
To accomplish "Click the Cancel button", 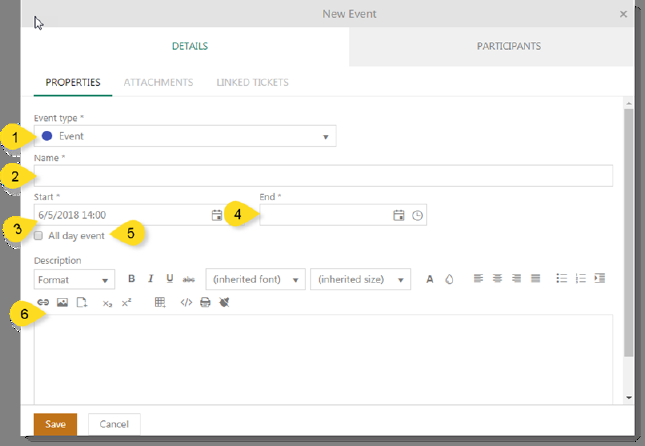I will [114, 424].
